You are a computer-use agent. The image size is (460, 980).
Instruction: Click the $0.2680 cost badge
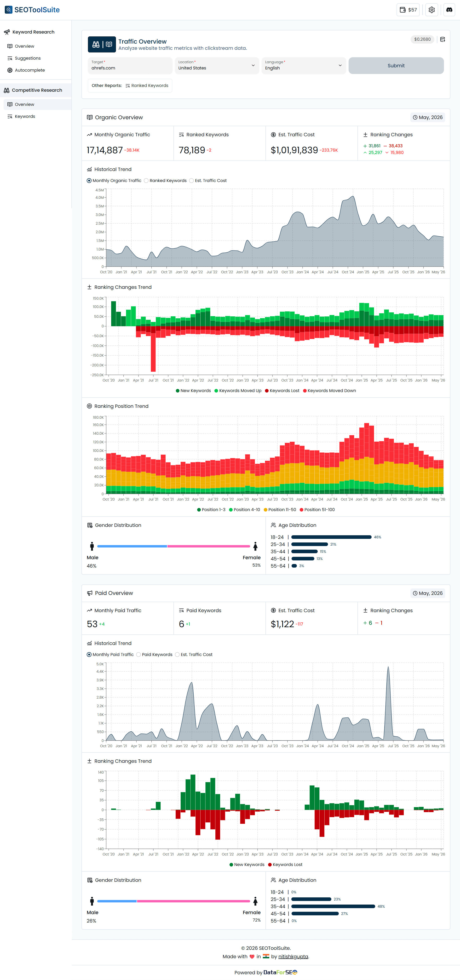click(422, 39)
